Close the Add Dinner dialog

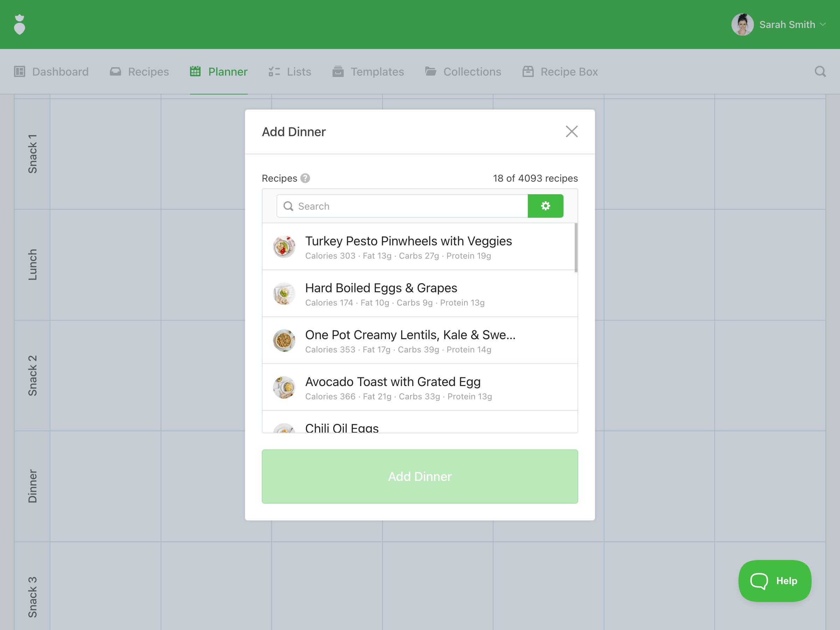coord(571,132)
